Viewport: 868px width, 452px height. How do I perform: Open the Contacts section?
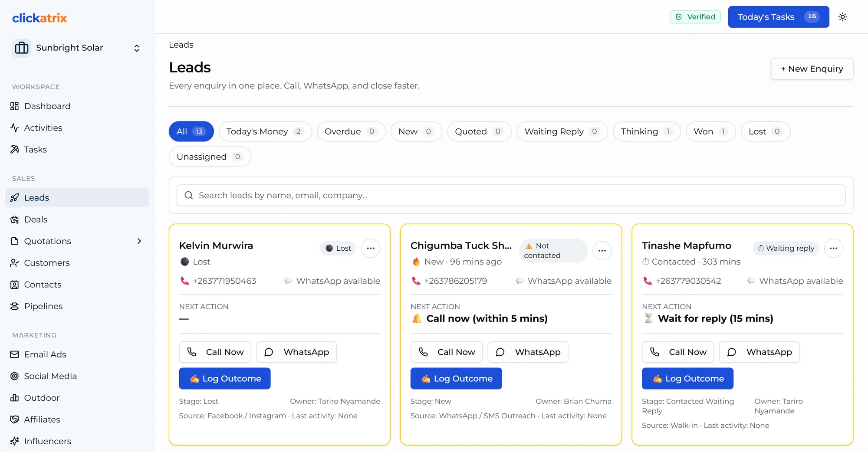(77, 285)
